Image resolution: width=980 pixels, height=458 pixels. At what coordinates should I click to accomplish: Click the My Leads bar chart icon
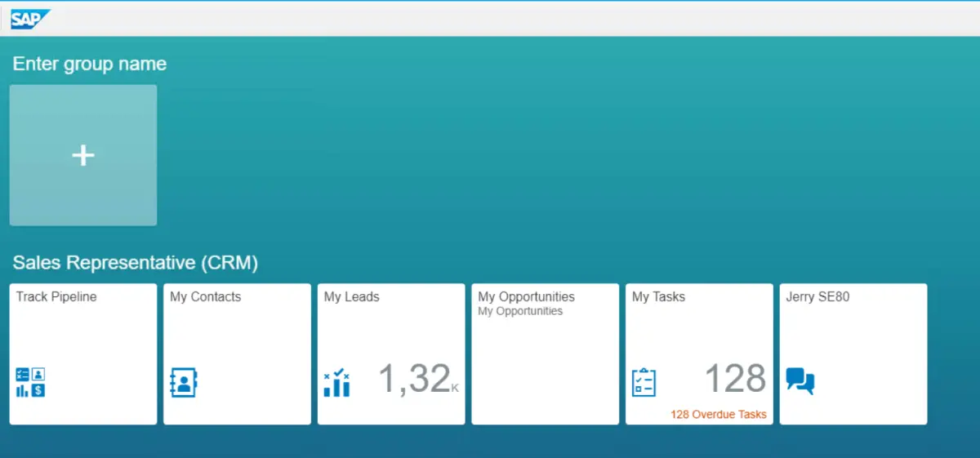336,382
